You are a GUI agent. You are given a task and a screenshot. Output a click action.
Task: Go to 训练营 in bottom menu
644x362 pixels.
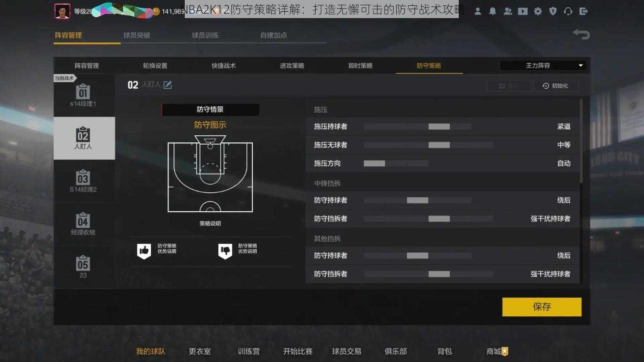pos(249,351)
